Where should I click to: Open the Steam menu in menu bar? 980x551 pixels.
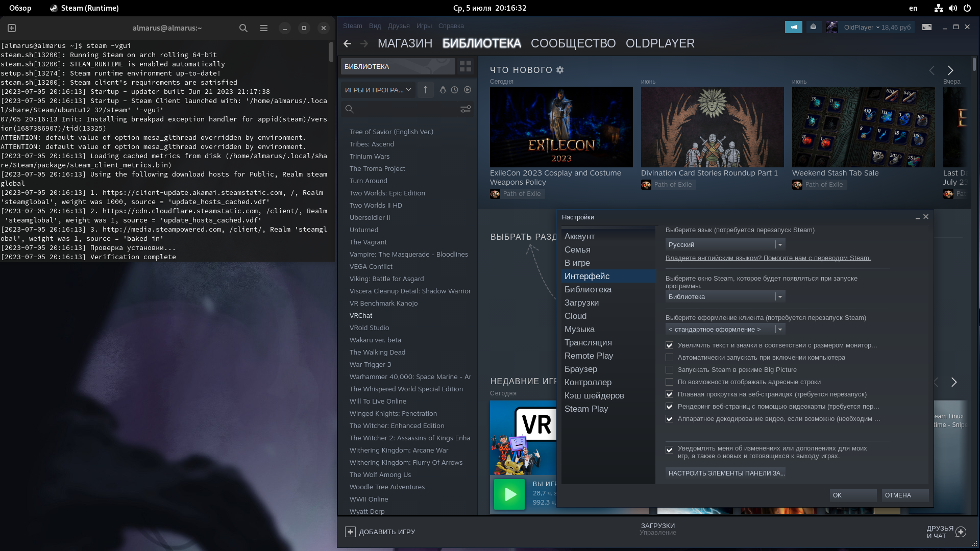pyautogui.click(x=352, y=26)
